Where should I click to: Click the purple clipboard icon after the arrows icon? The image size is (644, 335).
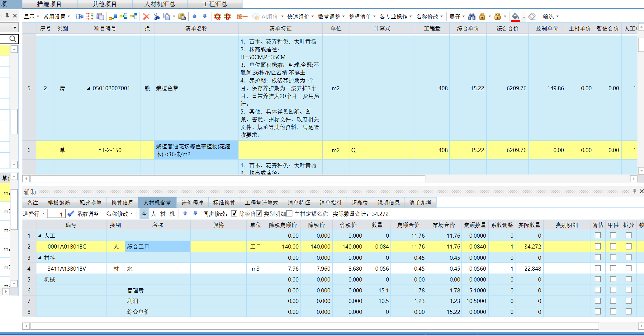point(100,16)
